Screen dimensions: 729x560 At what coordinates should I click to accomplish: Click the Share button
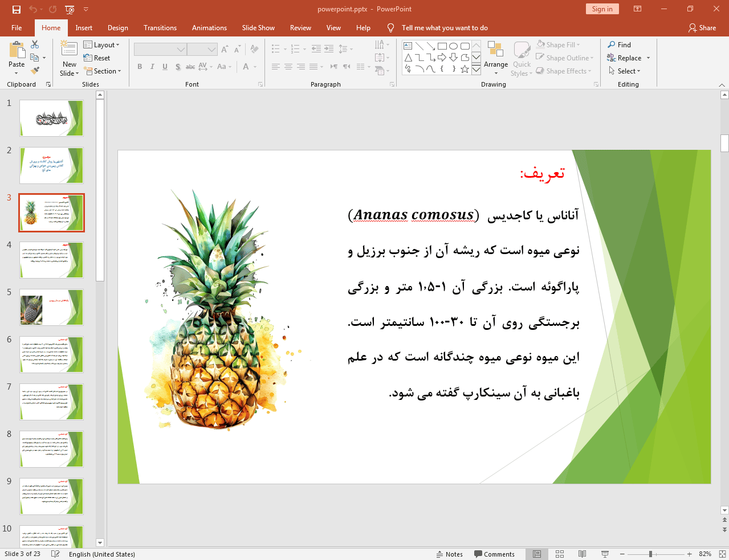tap(702, 28)
